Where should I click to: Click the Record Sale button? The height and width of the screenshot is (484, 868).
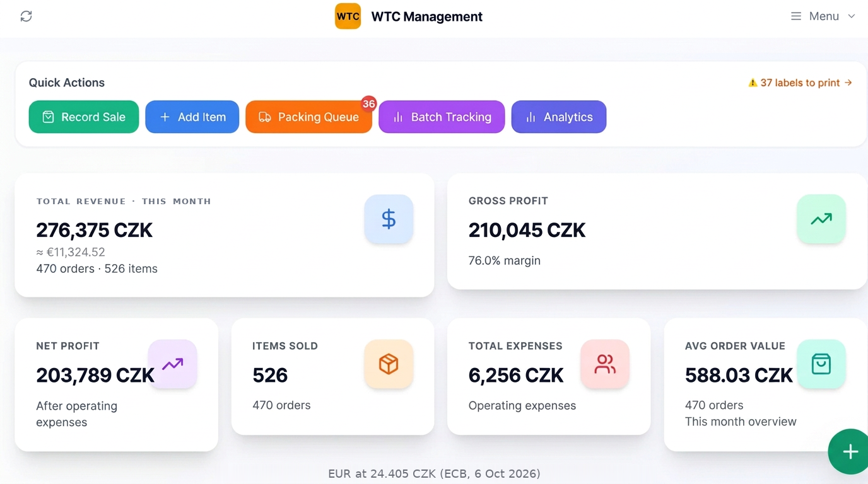point(84,117)
